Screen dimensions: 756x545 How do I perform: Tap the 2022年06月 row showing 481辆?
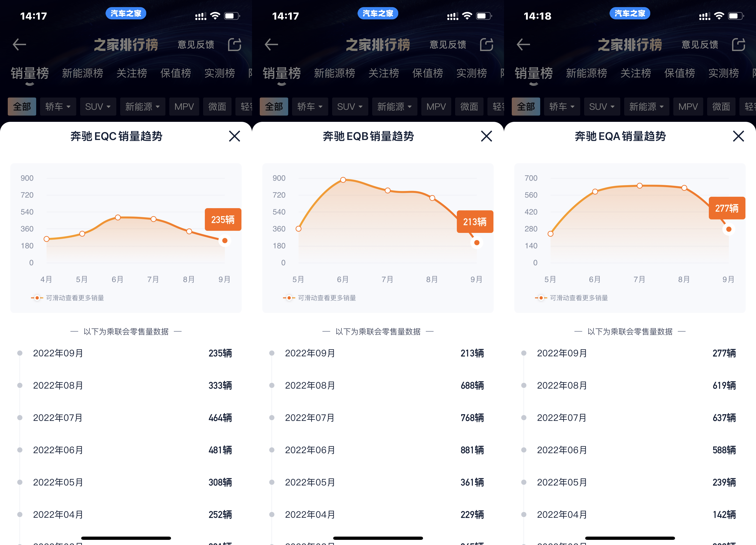coord(126,450)
